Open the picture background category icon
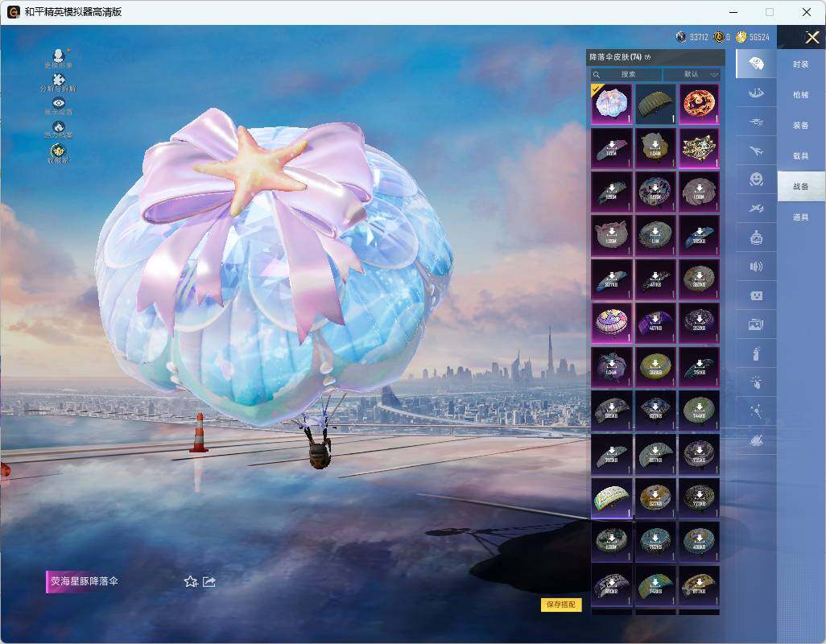The width and height of the screenshot is (826, 644). pyautogui.click(x=756, y=325)
